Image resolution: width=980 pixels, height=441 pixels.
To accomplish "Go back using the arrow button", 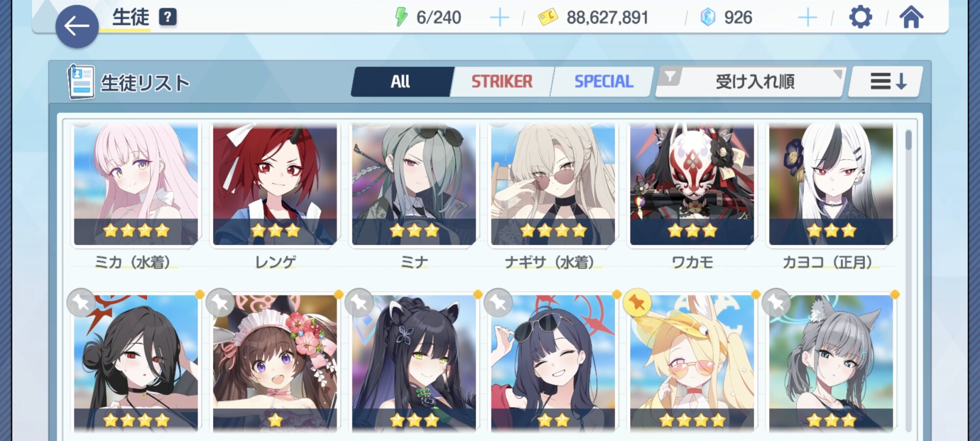I will pyautogui.click(x=77, y=26).
